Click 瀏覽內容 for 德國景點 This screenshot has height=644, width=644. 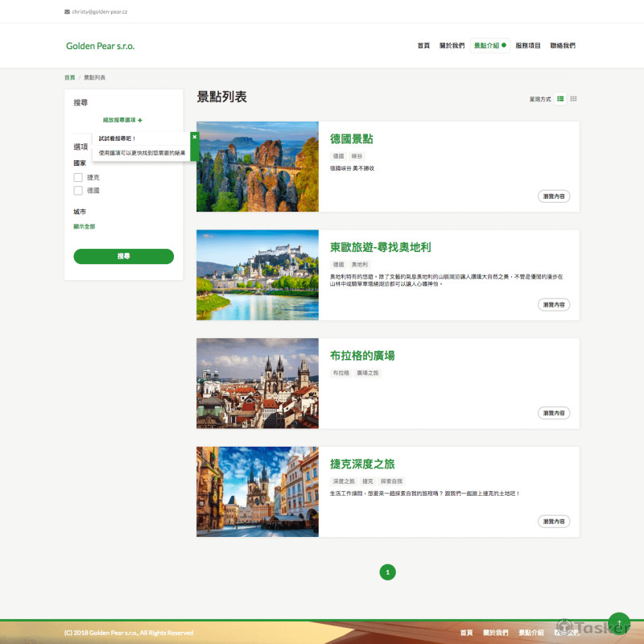(554, 196)
